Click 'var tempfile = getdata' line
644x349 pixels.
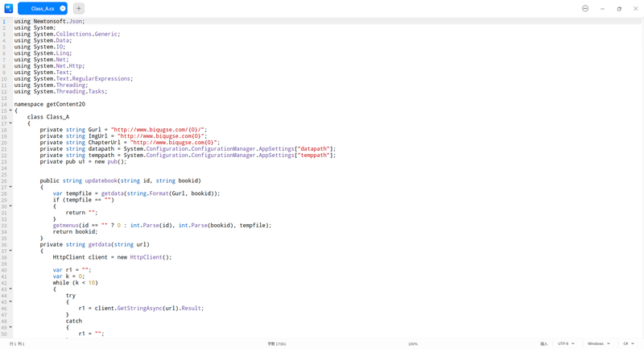[x=136, y=193]
